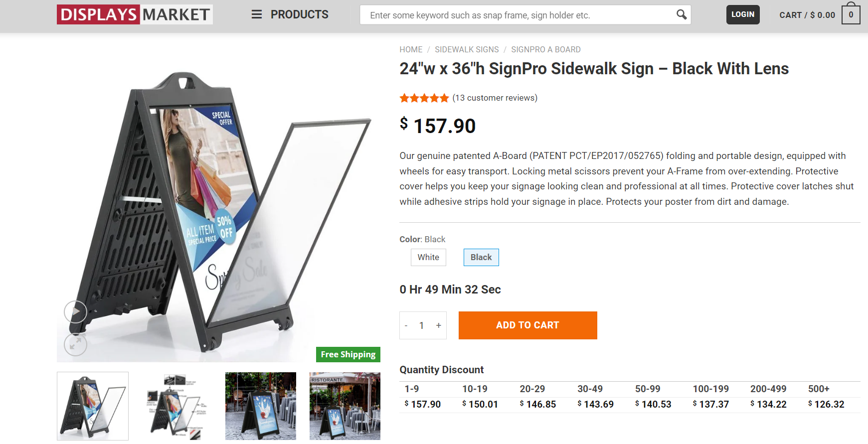Open the Products hamburger menu
Image resolution: width=868 pixels, height=444 pixels.
257,14
